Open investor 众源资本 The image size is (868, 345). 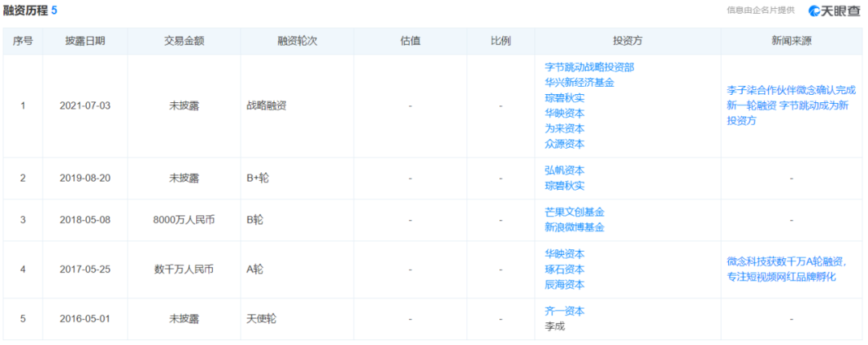pos(565,144)
